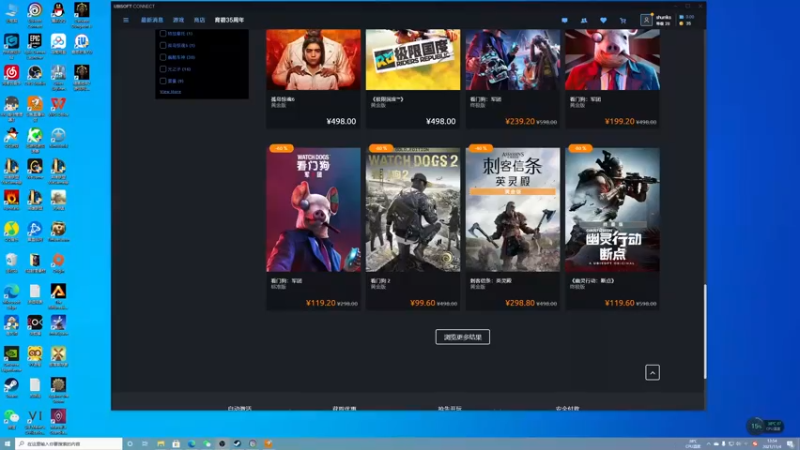This screenshot has width=800, height=450.
Task: Open the Far Cry 6 cover priced ¥498.00
Action: point(313,59)
